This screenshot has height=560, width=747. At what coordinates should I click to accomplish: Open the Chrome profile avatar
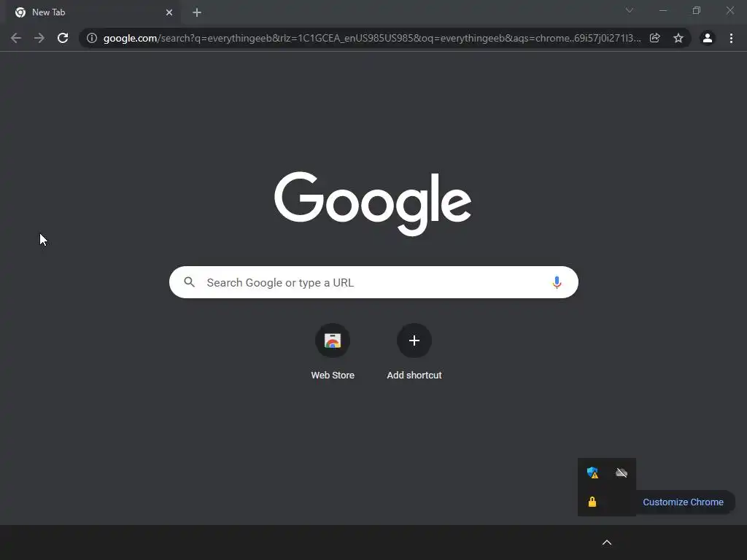pos(708,38)
